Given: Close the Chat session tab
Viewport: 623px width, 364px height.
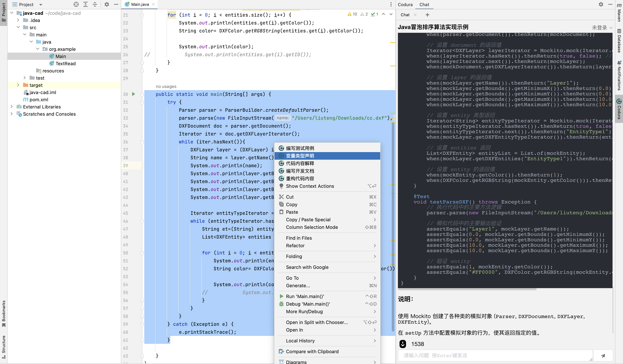Looking at the screenshot, I should pyautogui.click(x=415, y=15).
